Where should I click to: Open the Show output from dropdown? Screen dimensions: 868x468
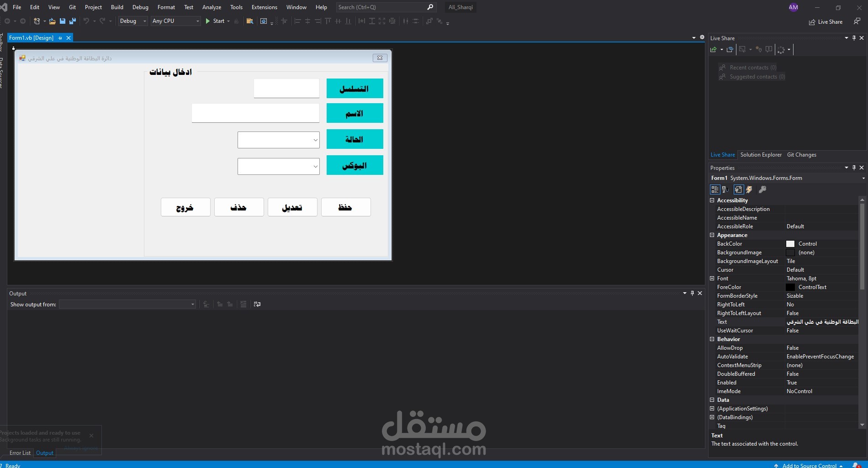coord(127,304)
